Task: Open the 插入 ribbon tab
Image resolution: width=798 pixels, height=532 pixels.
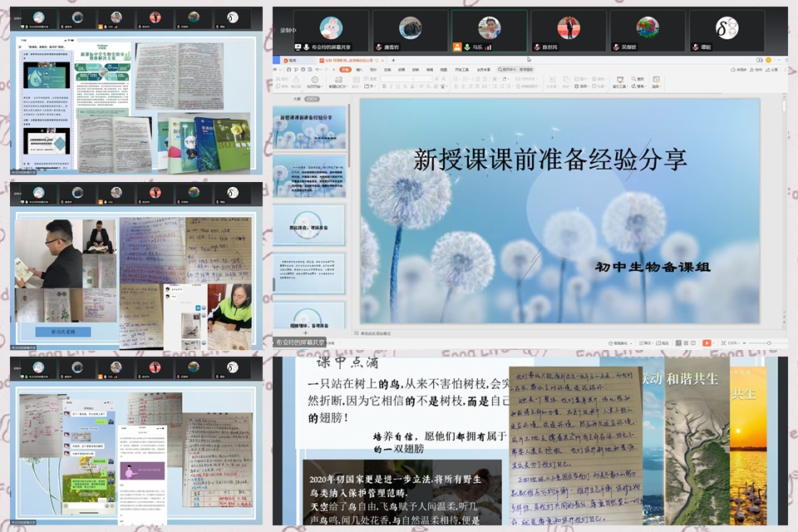Action: click(x=359, y=69)
